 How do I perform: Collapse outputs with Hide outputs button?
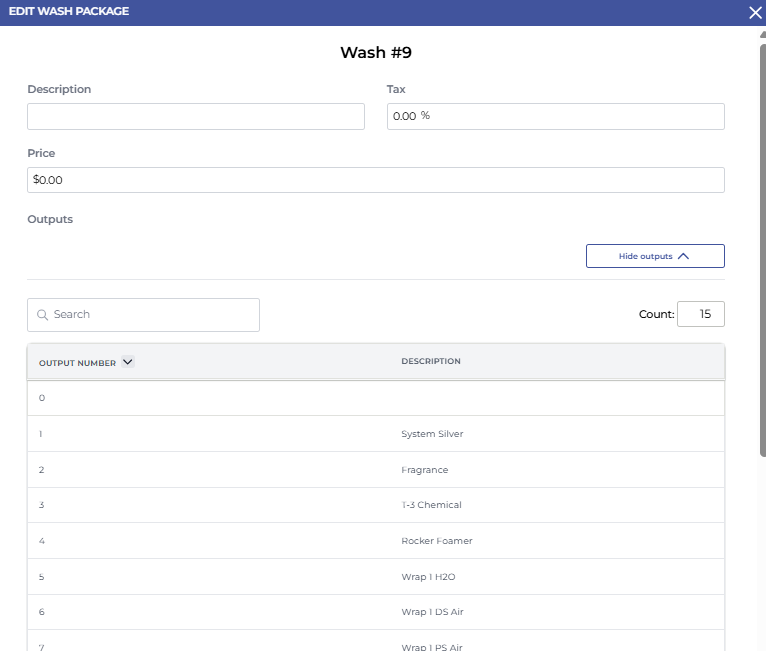pos(655,256)
